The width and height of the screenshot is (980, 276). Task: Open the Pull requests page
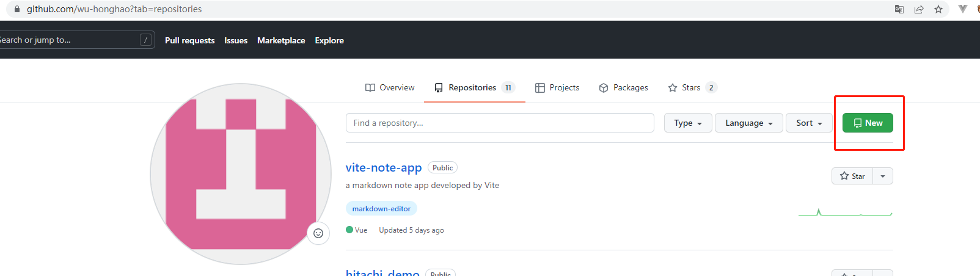(189, 40)
